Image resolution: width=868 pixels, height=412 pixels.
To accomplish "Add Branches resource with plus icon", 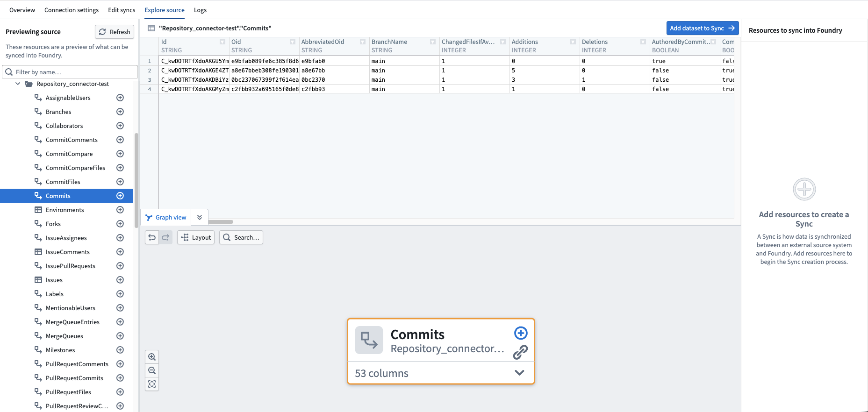I will point(120,112).
